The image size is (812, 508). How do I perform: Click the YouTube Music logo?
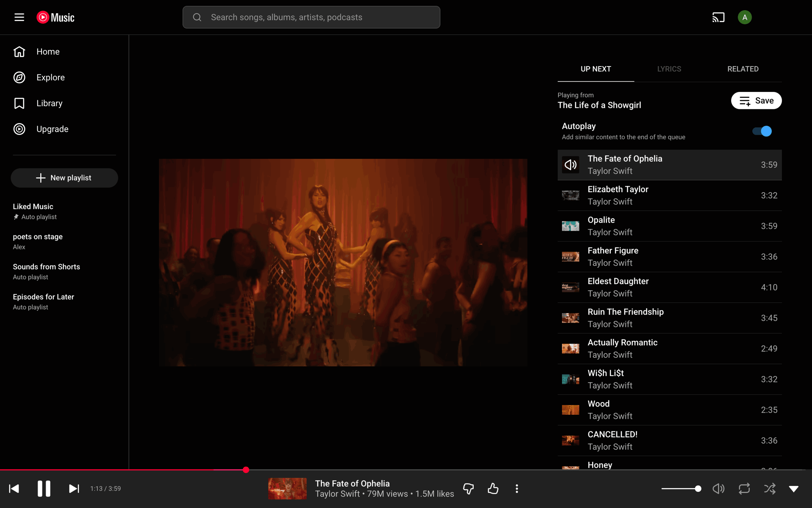(x=55, y=17)
